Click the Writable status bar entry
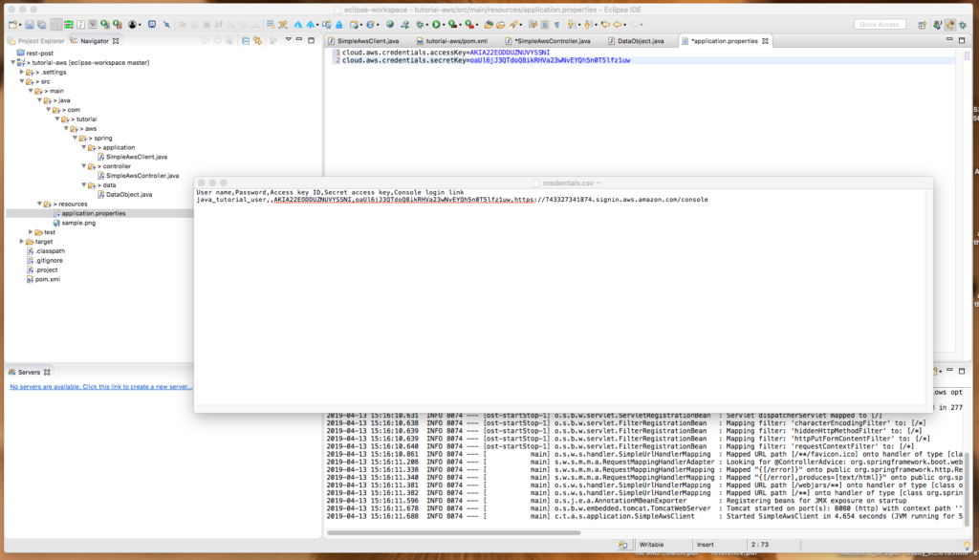The image size is (979, 560). (651, 545)
